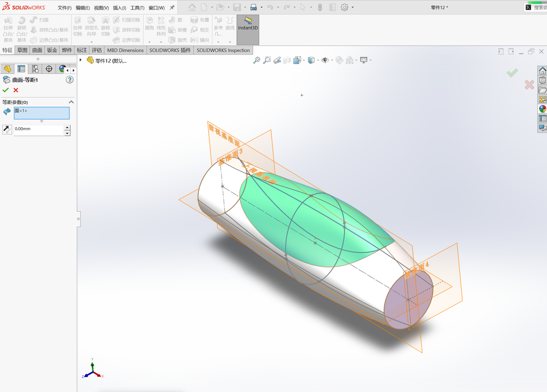Open the View Orientation cube icon

click(x=297, y=60)
